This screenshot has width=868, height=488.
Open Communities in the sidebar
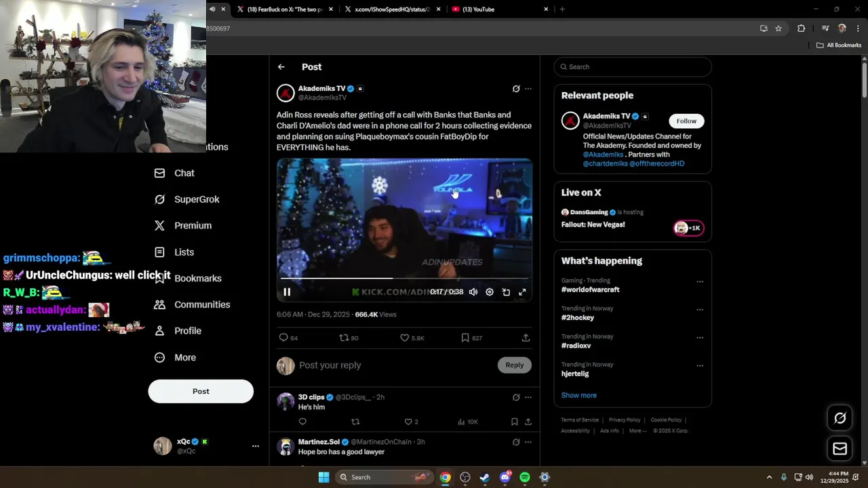click(192, 305)
